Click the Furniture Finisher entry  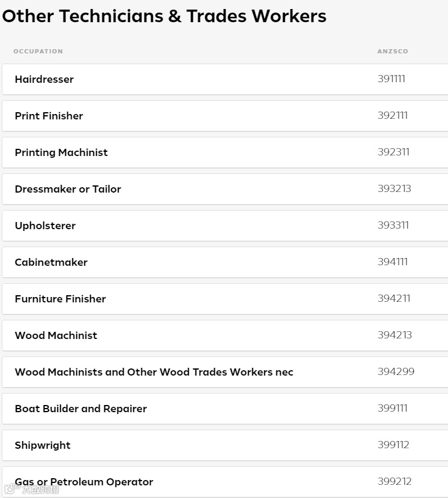[60, 299]
